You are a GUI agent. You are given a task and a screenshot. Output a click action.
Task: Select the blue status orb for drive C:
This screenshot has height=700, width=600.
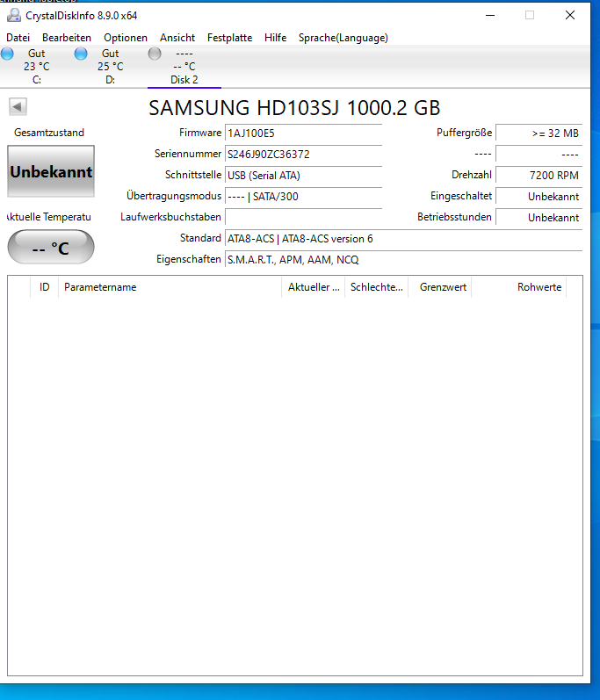click(7, 54)
